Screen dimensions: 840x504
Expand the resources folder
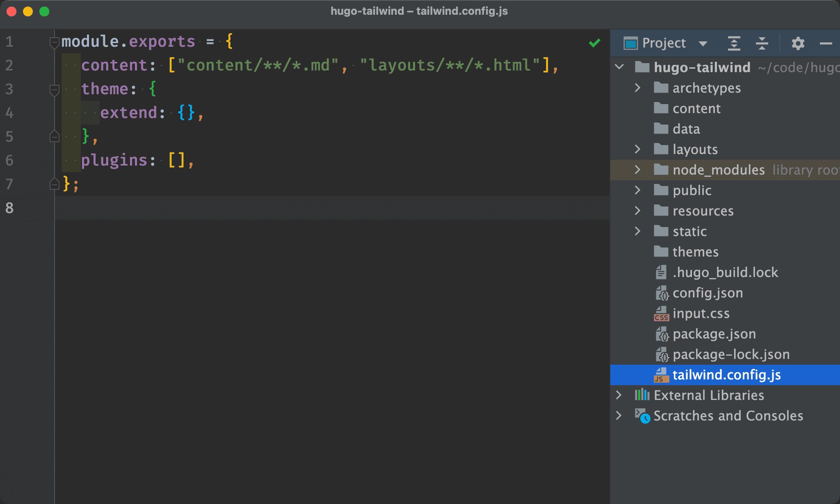[x=637, y=210]
